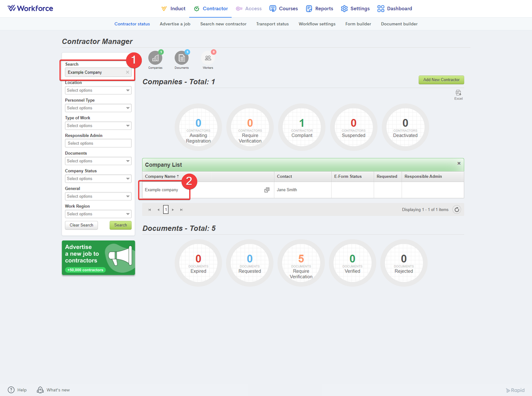Click the green Search button
Viewport: 532px width, 396px height.
tap(121, 225)
